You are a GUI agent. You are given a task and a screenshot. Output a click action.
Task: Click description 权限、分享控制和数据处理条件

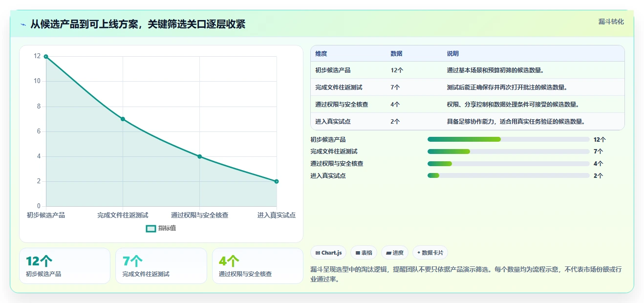tap(513, 105)
